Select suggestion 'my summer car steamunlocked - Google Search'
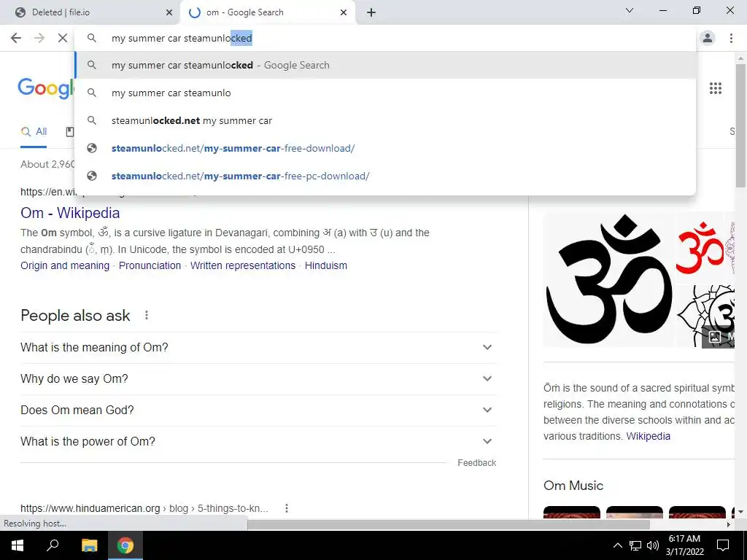Viewport: 747px width, 560px height. [385, 65]
